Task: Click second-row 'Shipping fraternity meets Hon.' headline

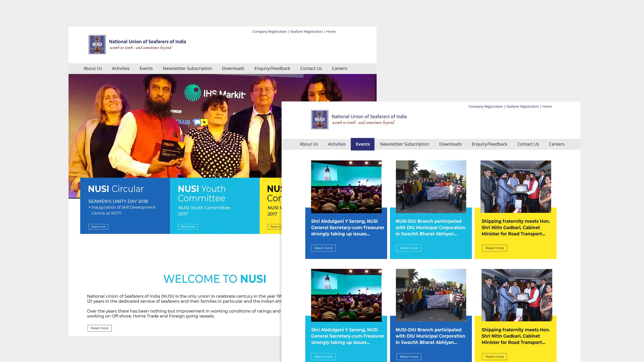Action: tap(516, 337)
